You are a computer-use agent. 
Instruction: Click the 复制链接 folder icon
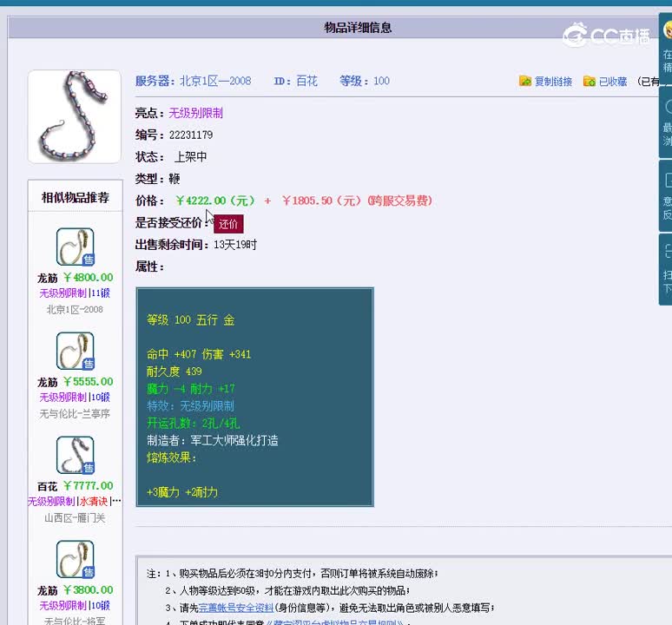point(525,81)
